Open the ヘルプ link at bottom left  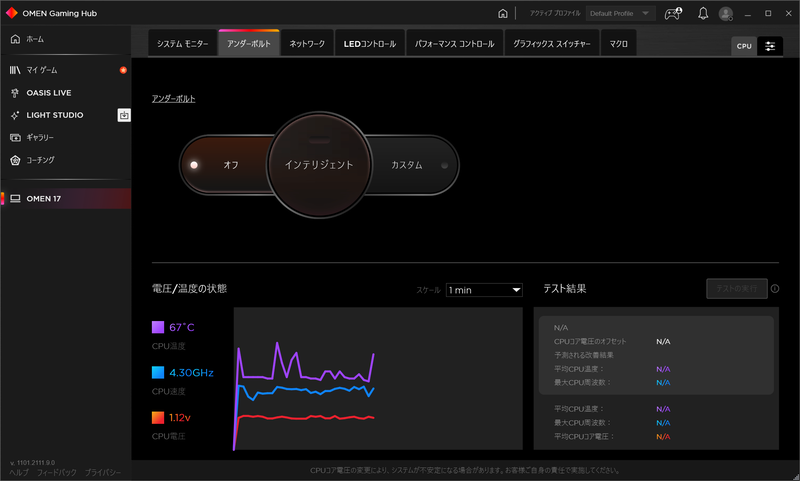pos(19,473)
